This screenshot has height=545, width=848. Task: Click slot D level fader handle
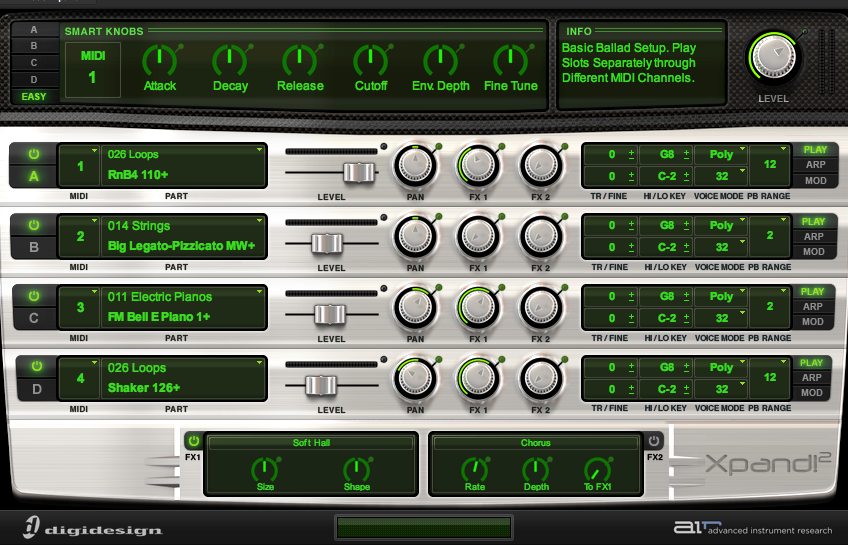coord(321,386)
